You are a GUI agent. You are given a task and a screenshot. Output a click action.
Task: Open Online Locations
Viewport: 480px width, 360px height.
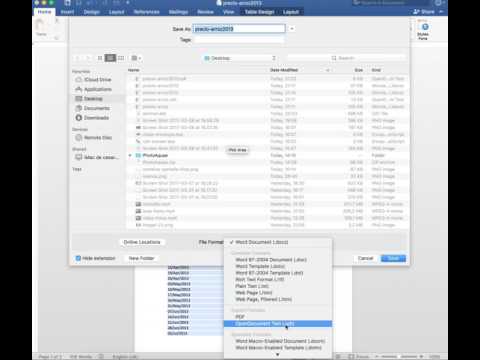pos(142,242)
